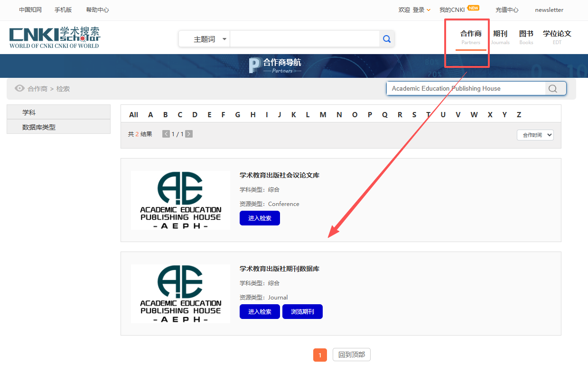Expand the 登录 login dropdown
The image size is (588, 374).
[x=421, y=9]
